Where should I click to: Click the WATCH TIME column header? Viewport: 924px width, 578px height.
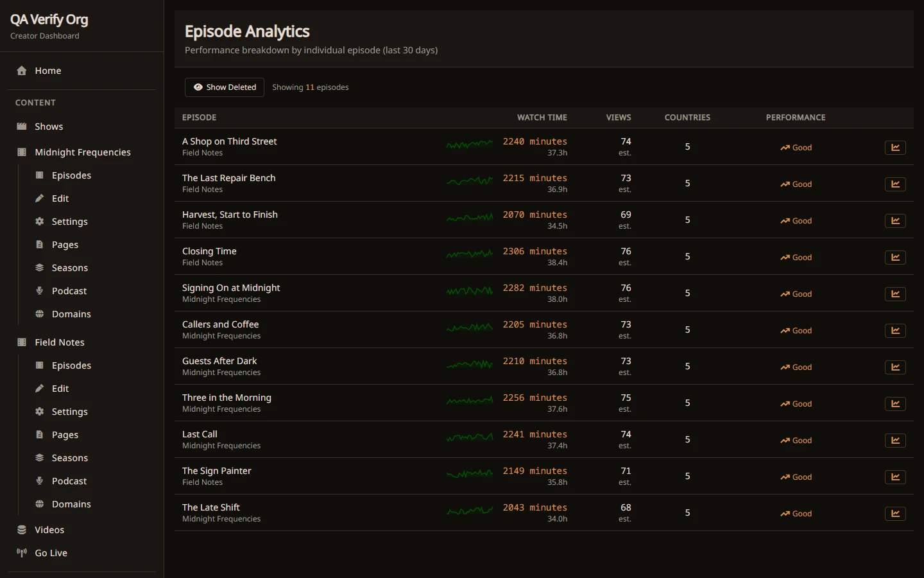point(542,118)
